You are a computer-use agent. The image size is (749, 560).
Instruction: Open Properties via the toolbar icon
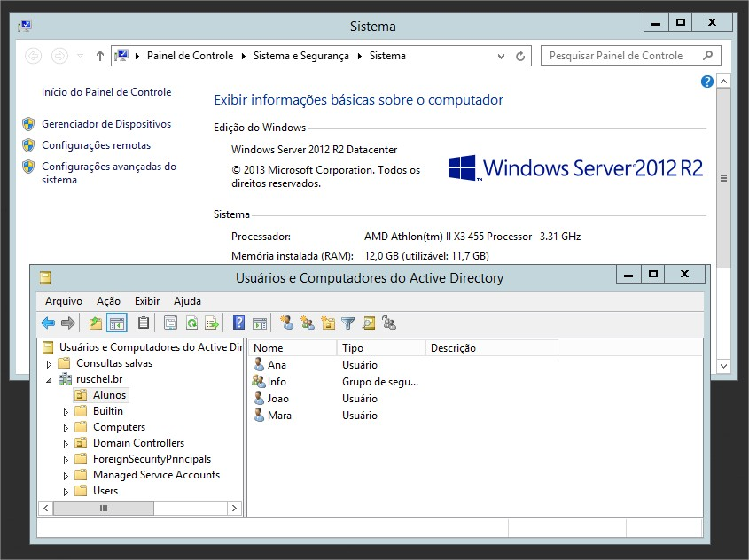coord(170,323)
